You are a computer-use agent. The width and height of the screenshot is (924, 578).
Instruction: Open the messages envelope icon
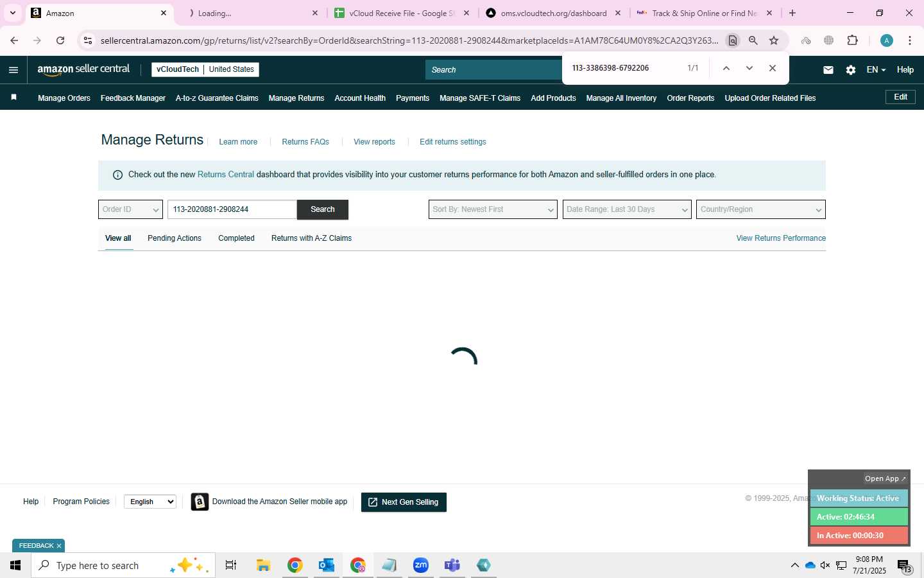(828, 70)
